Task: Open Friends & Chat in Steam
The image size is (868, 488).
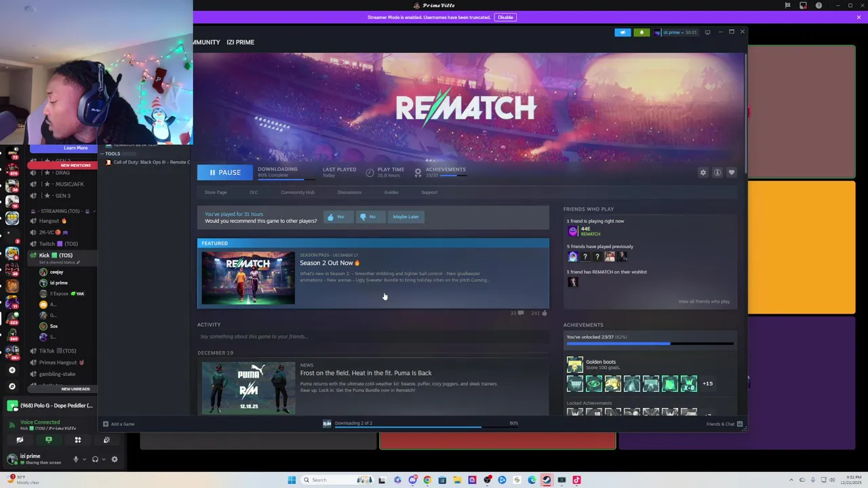Action: click(x=725, y=424)
